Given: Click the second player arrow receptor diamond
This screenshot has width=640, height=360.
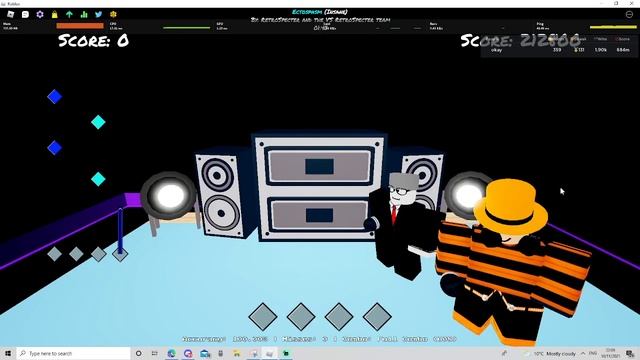Looking at the screenshot, I should click(301, 316).
